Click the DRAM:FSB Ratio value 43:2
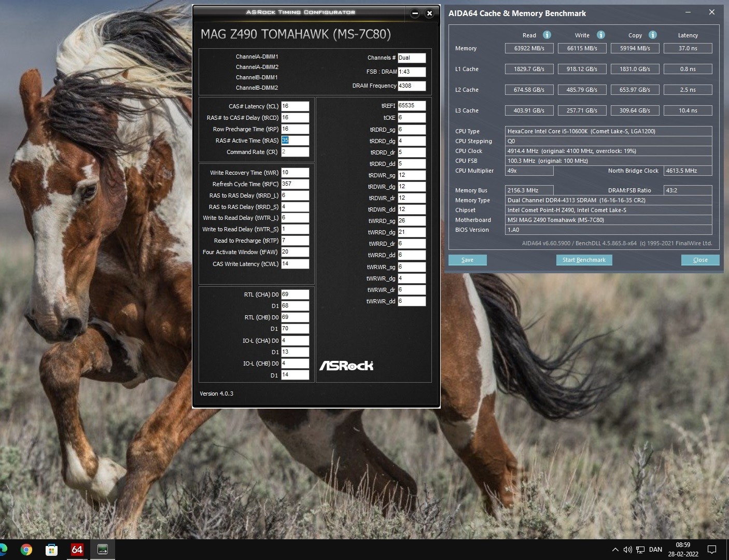The width and height of the screenshot is (729, 560). click(688, 190)
